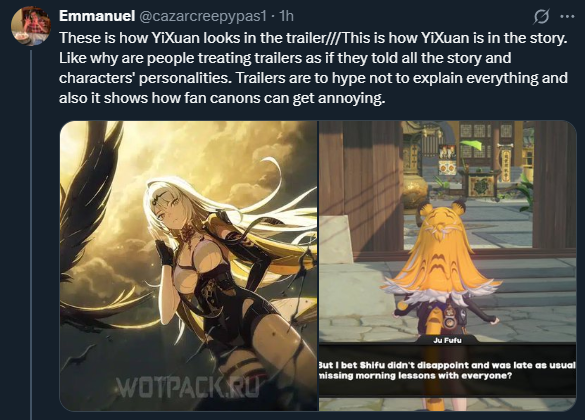The width and height of the screenshot is (585, 420).
Task: Click the tweet body text to expand
Action: [313, 68]
